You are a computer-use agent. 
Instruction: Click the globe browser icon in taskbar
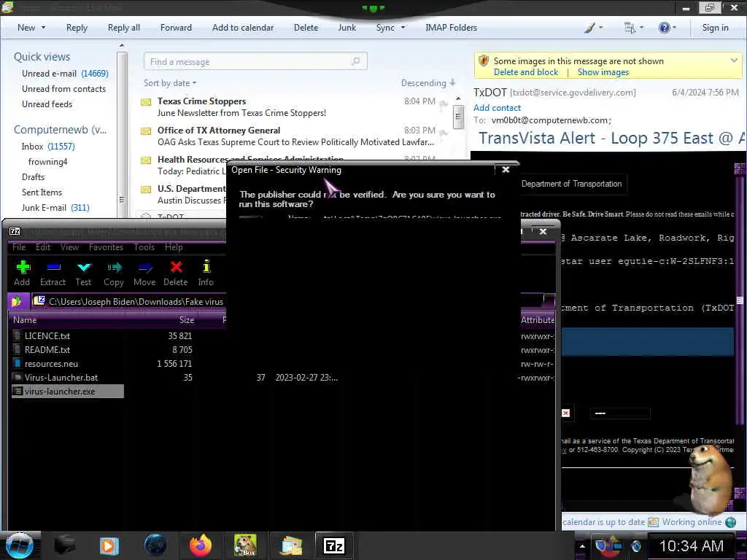pos(155,545)
